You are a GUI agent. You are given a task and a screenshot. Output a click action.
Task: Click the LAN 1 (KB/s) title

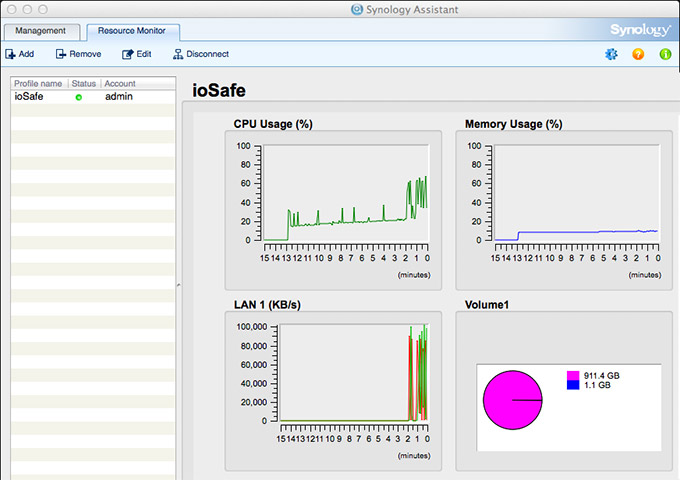[267, 305]
